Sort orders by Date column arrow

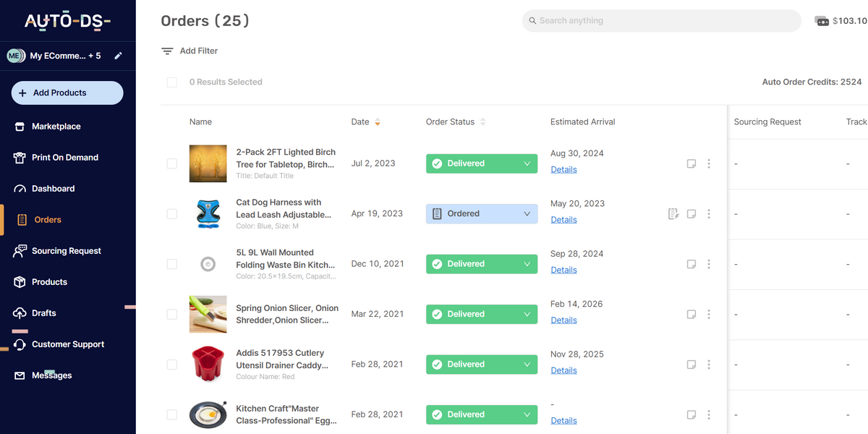[377, 122]
